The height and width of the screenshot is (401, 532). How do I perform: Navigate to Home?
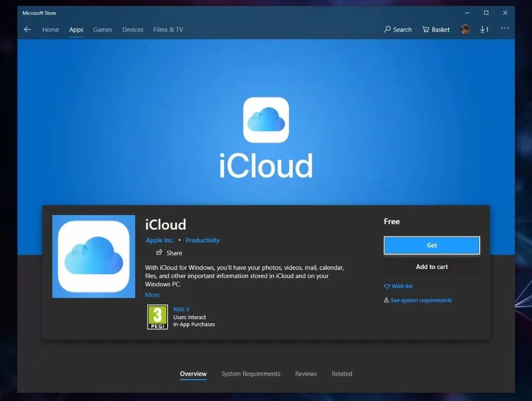point(50,29)
